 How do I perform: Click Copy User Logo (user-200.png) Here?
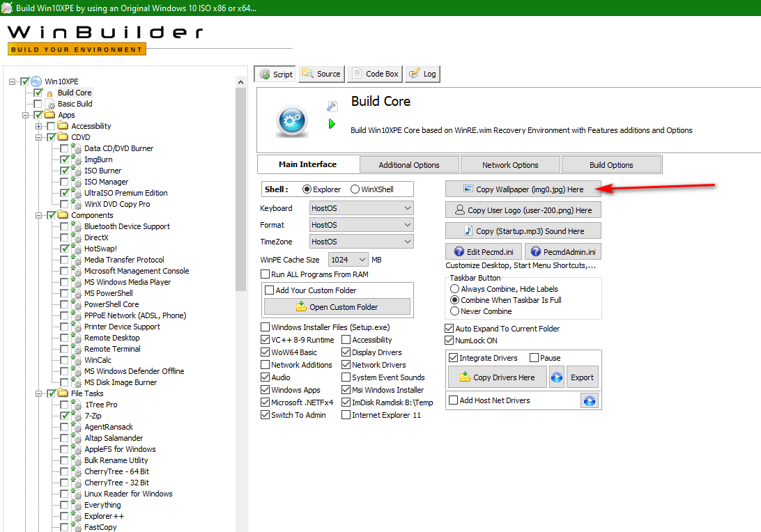(x=523, y=210)
